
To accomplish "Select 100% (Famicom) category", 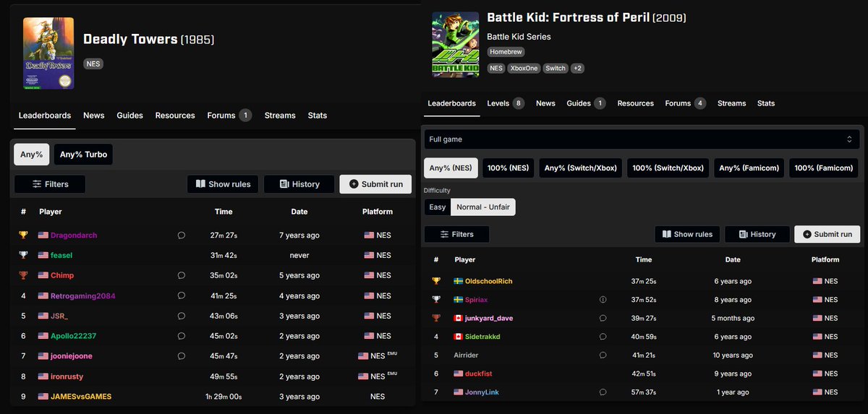I will coord(825,168).
